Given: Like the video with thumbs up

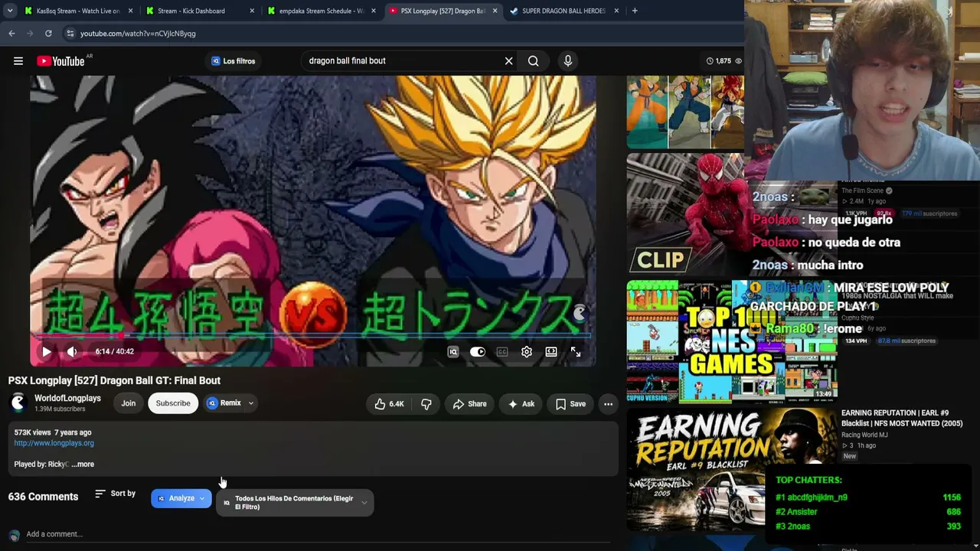Looking at the screenshot, I should [x=389, y=404].
